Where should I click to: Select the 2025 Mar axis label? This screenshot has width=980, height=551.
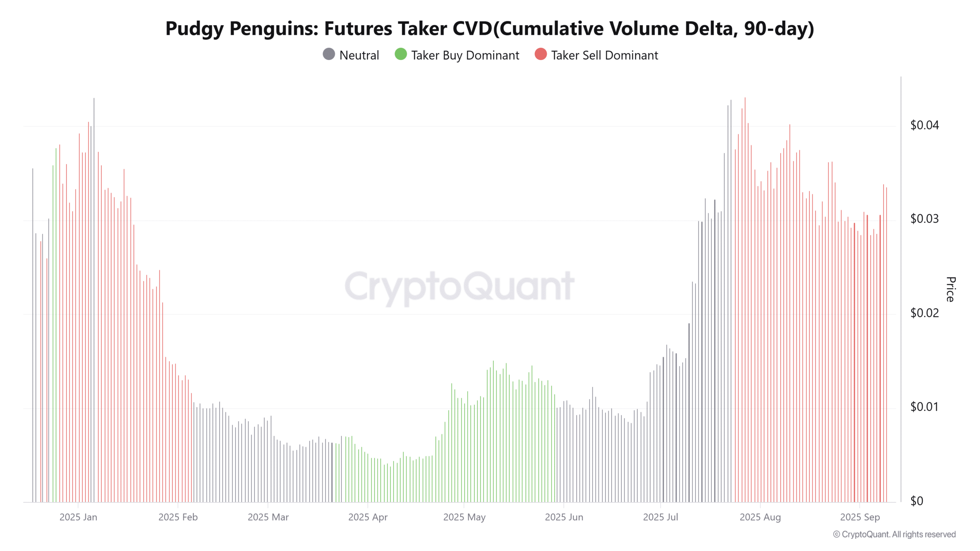point(268,517)
